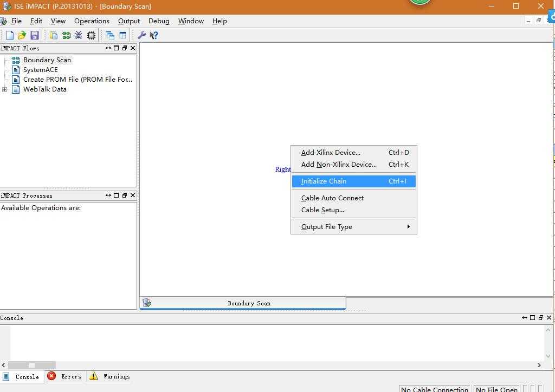555x392 pixels.
Task: Click the No File Open status field
Action: click(x=496, y=388)
